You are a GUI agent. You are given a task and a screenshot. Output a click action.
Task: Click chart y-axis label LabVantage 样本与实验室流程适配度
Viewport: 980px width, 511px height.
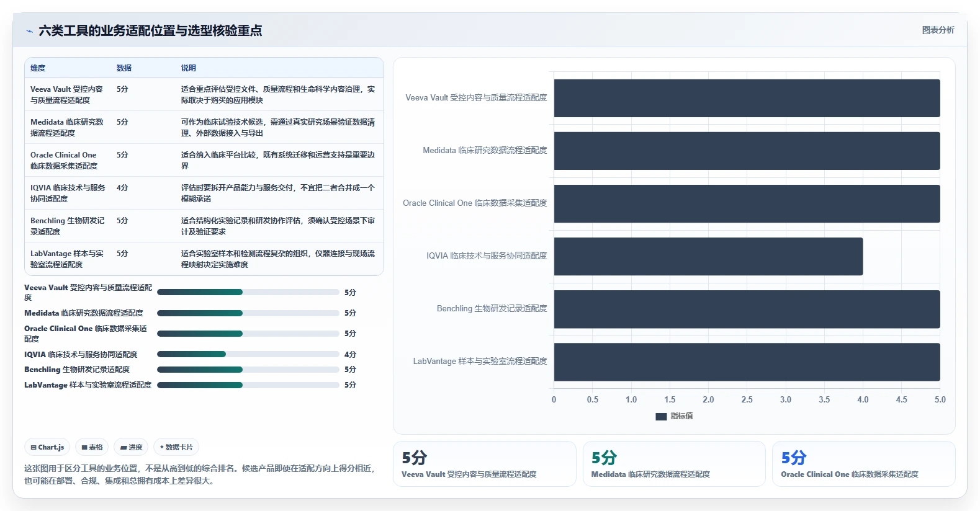[480, 362]
